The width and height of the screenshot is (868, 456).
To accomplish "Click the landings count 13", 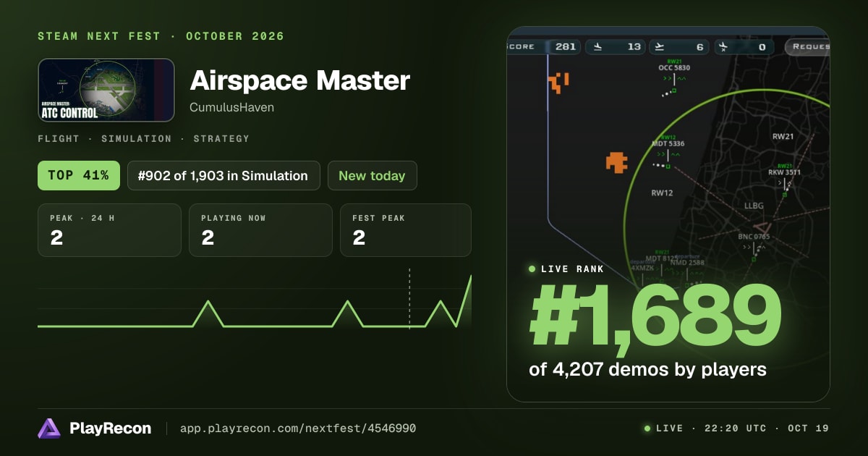I will 634,47.
